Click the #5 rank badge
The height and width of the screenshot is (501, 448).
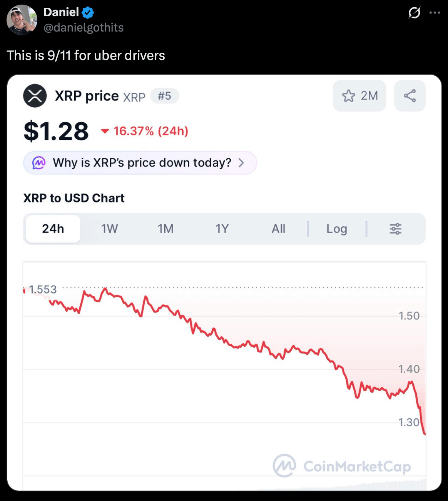[164, 95]
